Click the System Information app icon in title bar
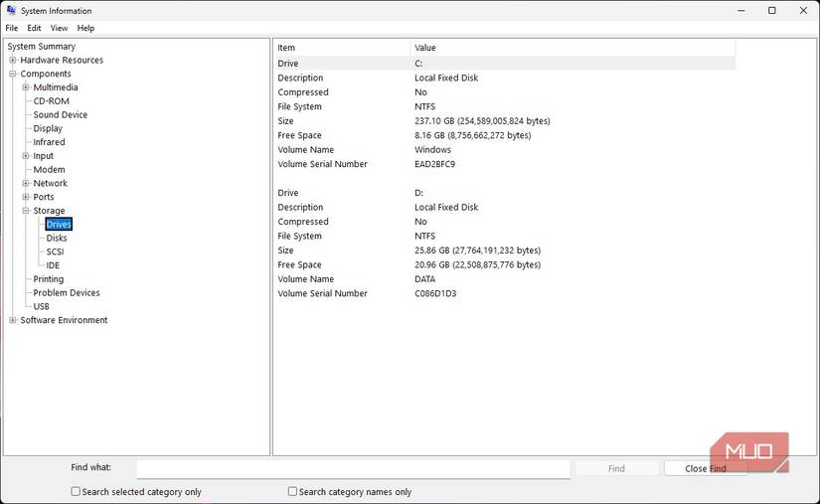820x504 pixels. point(11,10)
